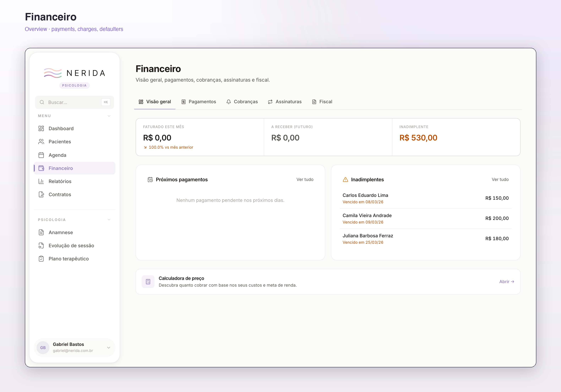Click the Visão geral tab grid icon
This screenshot has height=392, width=561.
(141, 102)
